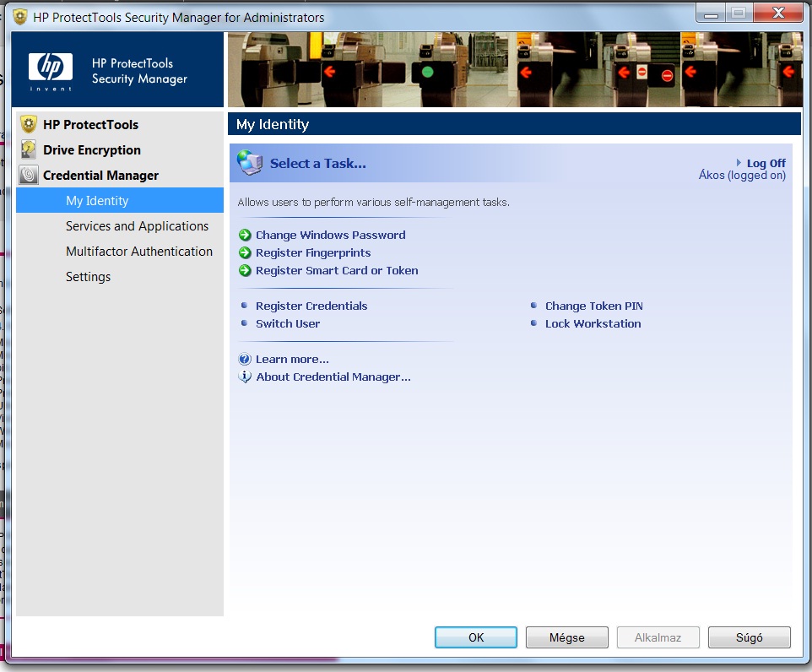Click bullet beside Switch User

(x=245, y=323)
